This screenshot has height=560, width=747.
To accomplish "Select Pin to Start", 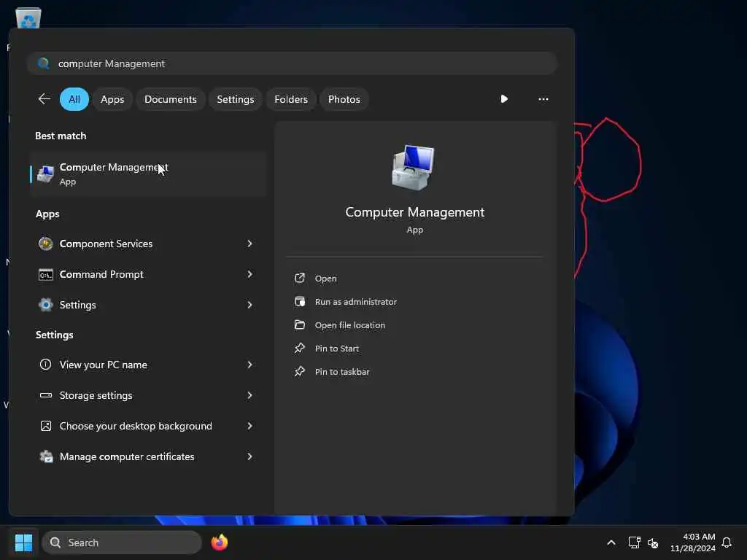I will pos(337,349).
